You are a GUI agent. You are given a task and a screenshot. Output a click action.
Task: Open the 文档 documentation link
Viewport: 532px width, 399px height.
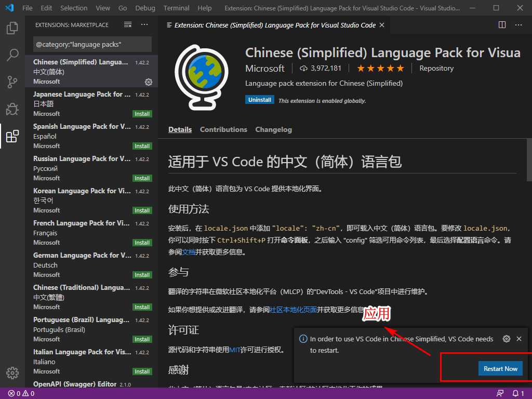188,252
